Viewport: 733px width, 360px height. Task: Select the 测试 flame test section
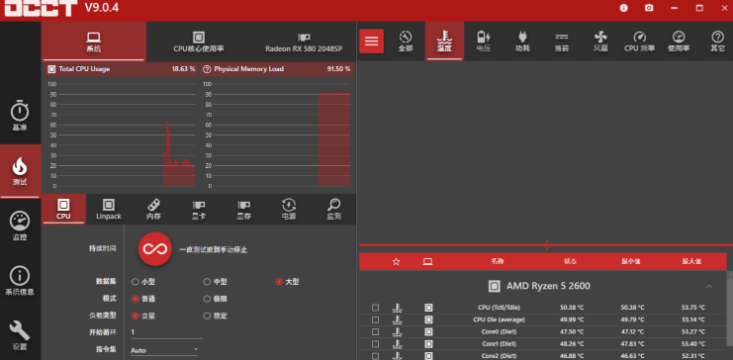[20, 171]
